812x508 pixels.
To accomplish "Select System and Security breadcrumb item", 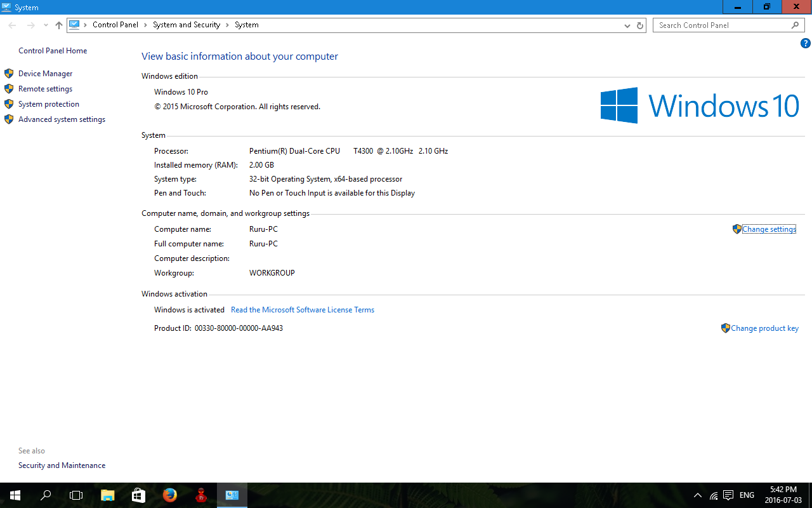I will tap(186, 25).
